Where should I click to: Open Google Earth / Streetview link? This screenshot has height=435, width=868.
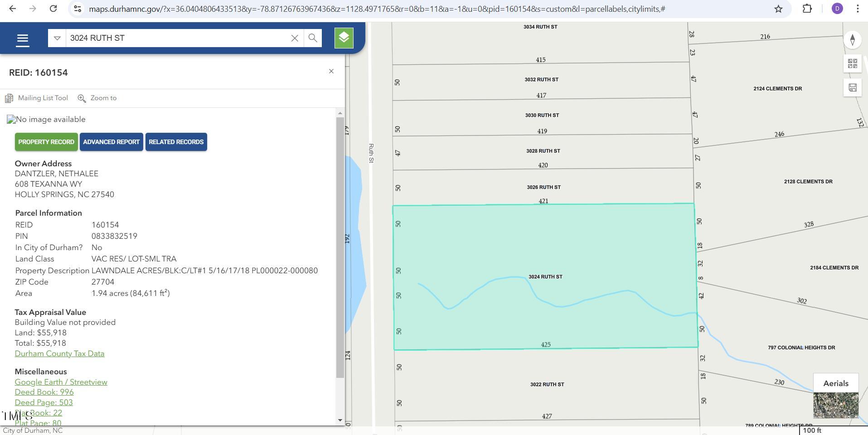[x=61, y=382]
